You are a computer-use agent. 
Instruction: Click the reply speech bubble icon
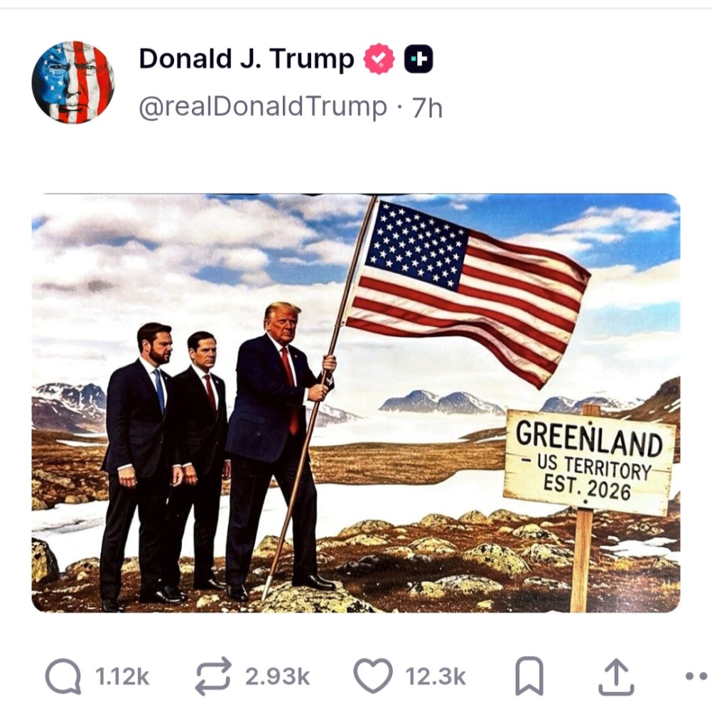click(x=63, y=676)
